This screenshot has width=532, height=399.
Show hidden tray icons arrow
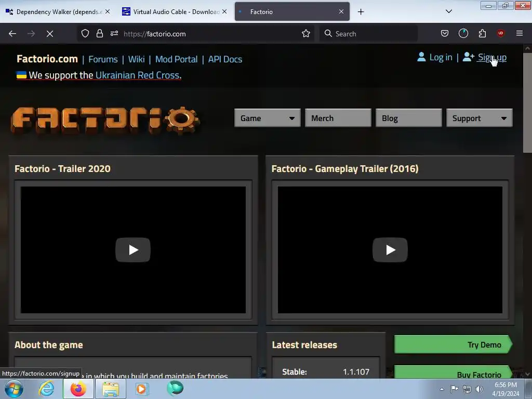pyautogui.click(x=442, y=389)
